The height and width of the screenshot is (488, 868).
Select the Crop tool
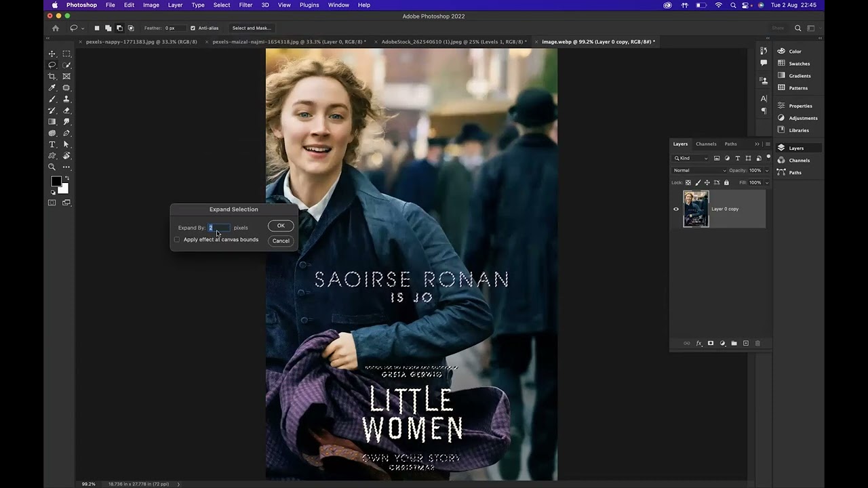(52, 77)
